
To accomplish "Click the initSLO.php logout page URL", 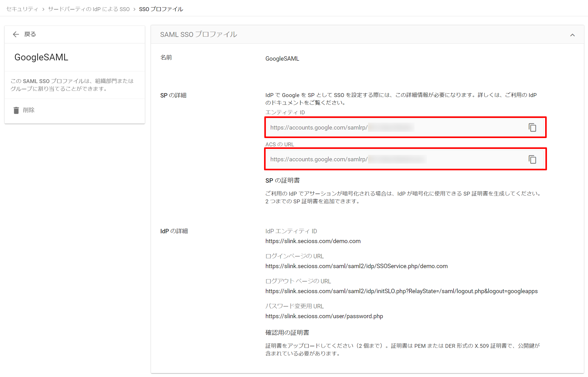I will (x=401, y=291).
